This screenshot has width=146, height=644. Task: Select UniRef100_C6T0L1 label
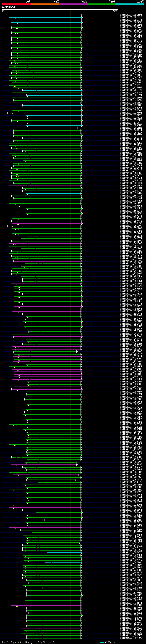131,35
